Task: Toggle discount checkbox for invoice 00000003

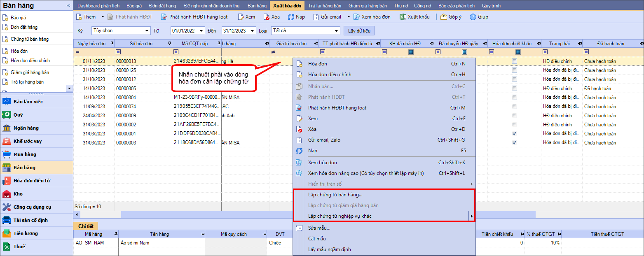Action: (514, 143)
